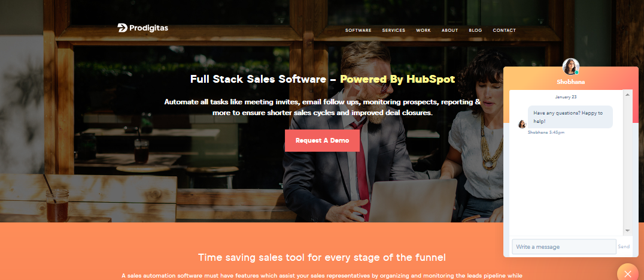Click small agent avatar beside chat message
Image resolution: width=644 pixels, height=280 pixels.
[x=522, y=124]
